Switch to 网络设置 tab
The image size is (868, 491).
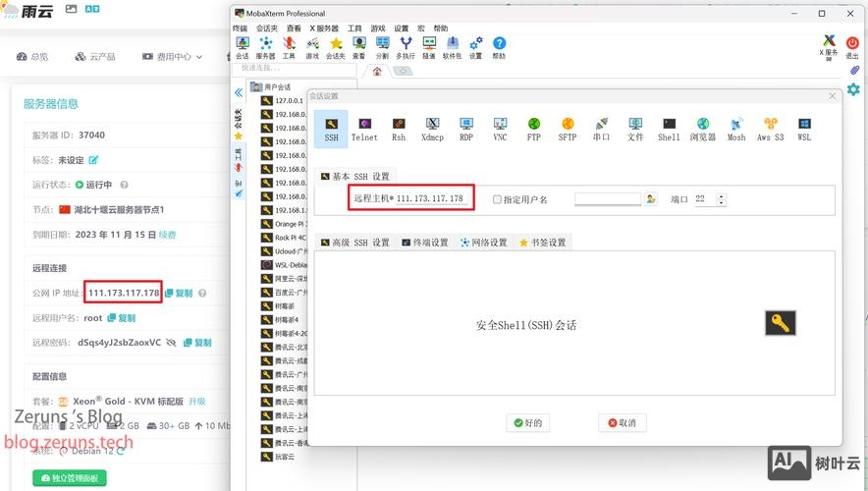pyautogui.click(x=484, y=243)
